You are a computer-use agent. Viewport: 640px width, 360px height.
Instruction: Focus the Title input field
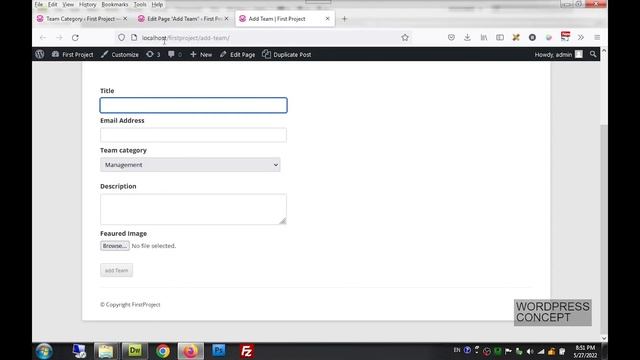[x=193, y=105]
